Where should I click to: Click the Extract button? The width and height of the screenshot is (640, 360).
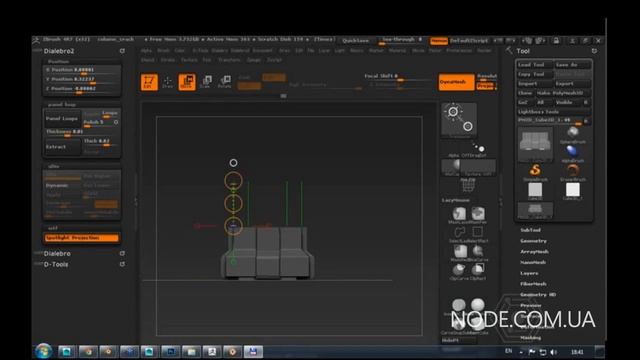62,147
